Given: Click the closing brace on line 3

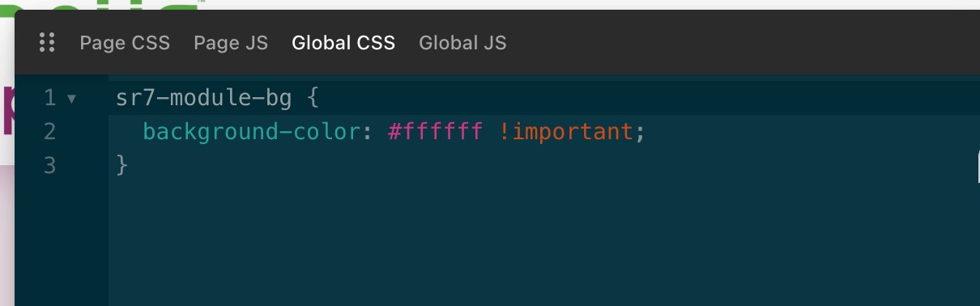Looking at the screenshot, I should point(122,165).
